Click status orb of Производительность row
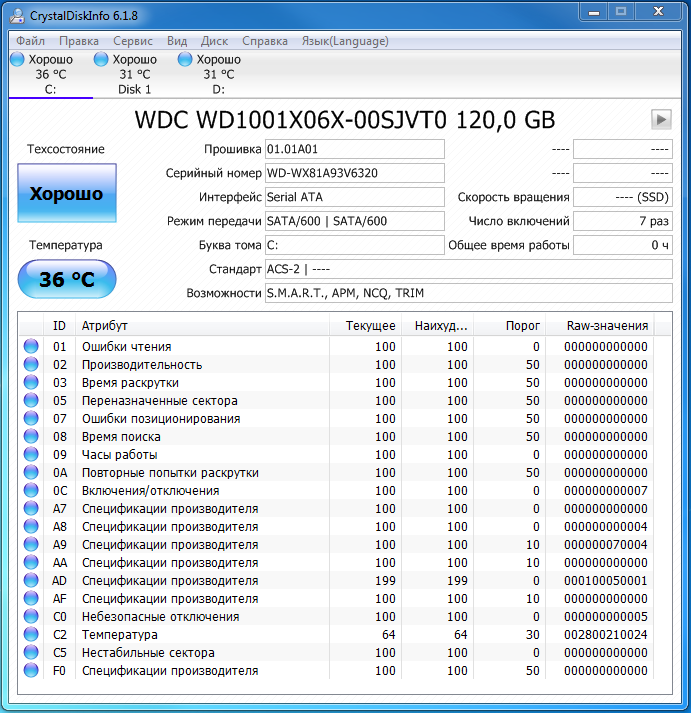The width and height of the screenshot is (691, 713). 31,364
